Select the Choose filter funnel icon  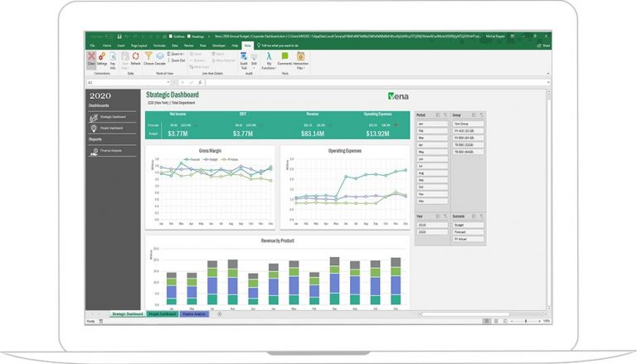tap(148, 56)
